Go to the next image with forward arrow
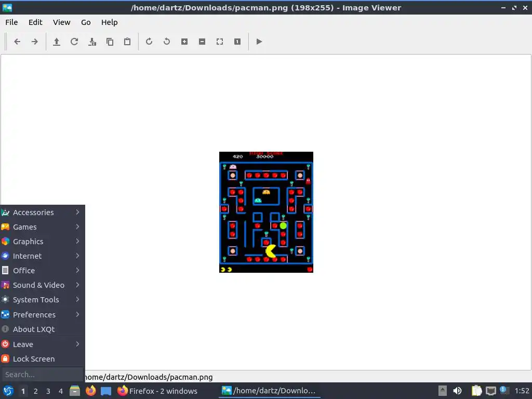This screenshot has width=532, height=399. pos(35,42)
